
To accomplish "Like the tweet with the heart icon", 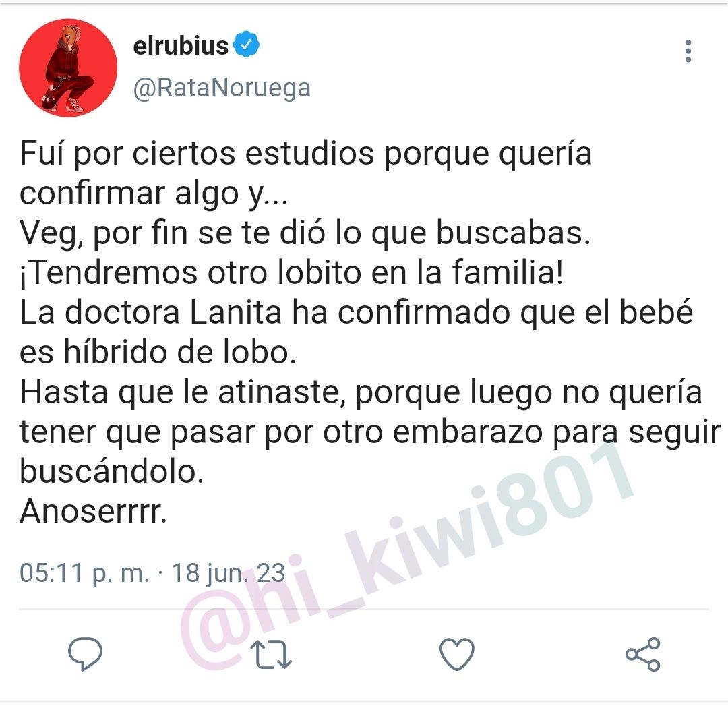I will (x=457, y=653).
